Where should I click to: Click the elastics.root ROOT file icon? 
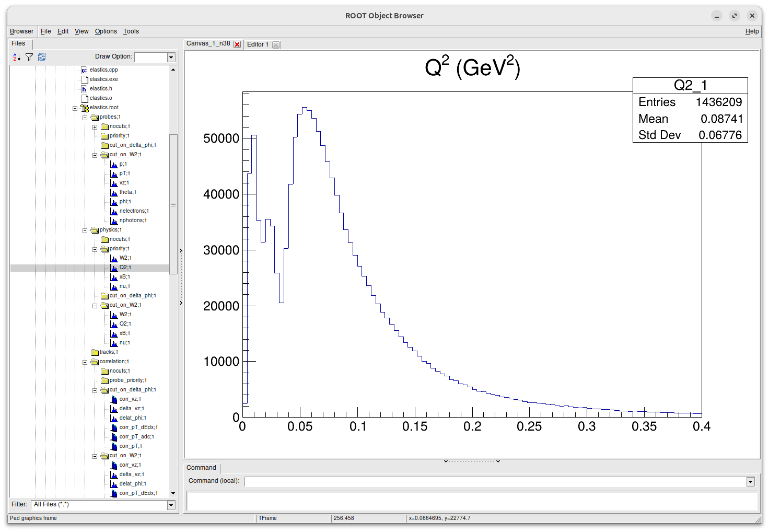pyautogui.click(x=85, y=108)
